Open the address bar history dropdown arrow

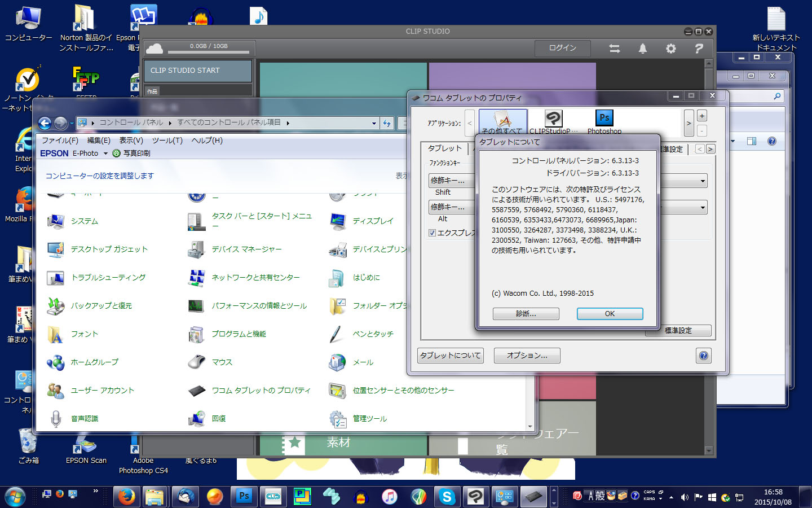tap(374, 123)
